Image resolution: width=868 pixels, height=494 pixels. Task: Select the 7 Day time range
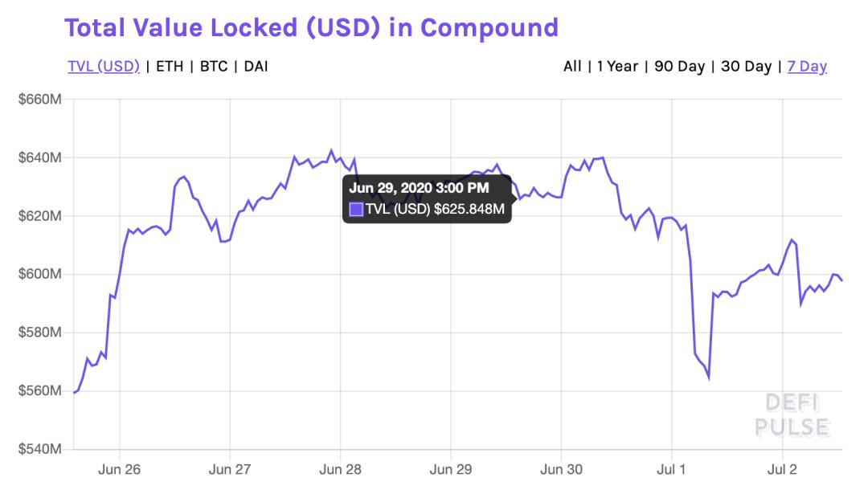click(x=807, y=66)
